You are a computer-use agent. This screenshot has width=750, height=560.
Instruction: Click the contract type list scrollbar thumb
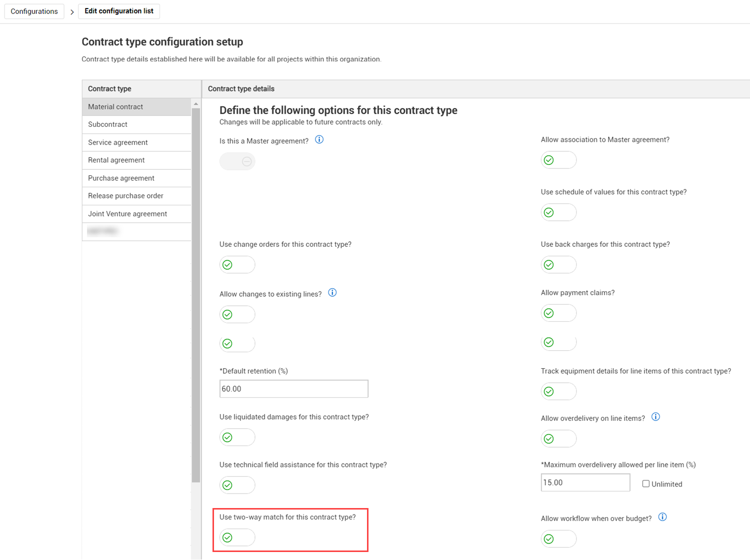click(196, 295)
